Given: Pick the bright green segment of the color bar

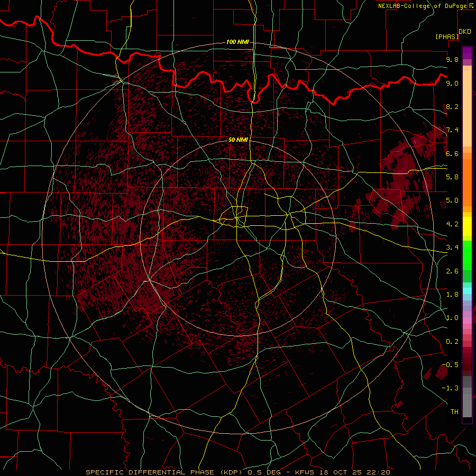Looking at the screenshot, I should 467,255.
